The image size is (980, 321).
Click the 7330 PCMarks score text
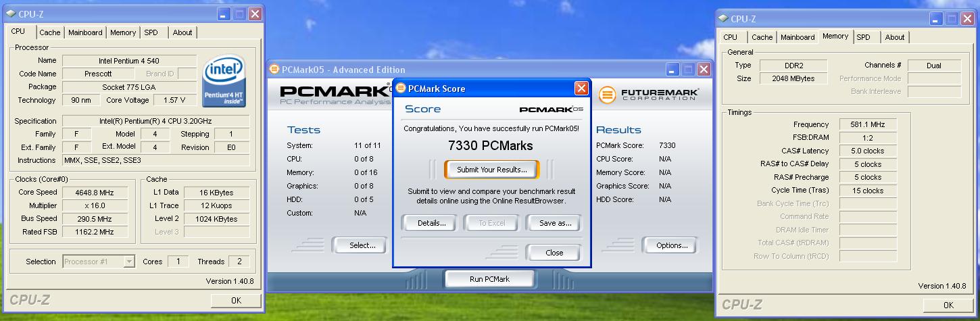(491, 145)
